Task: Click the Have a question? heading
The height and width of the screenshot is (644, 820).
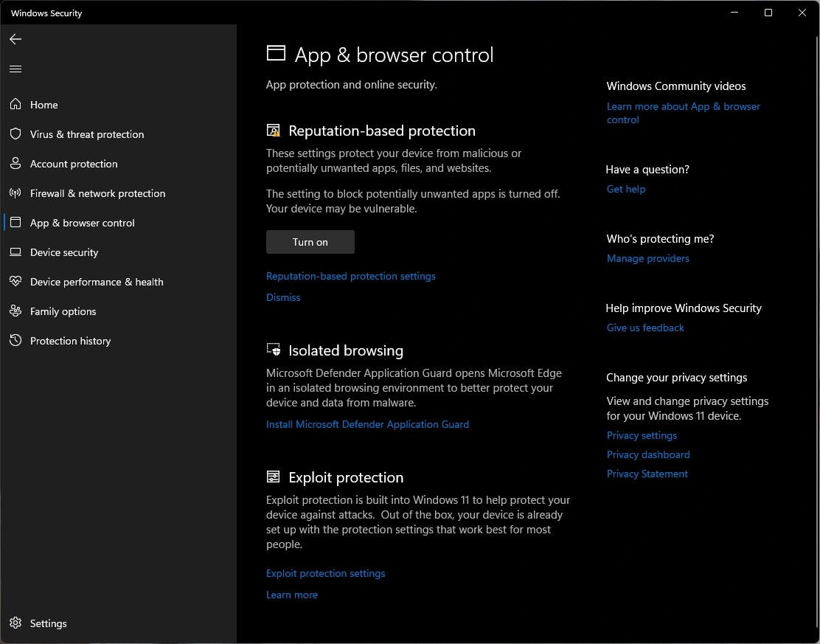Action: [647, 170]
